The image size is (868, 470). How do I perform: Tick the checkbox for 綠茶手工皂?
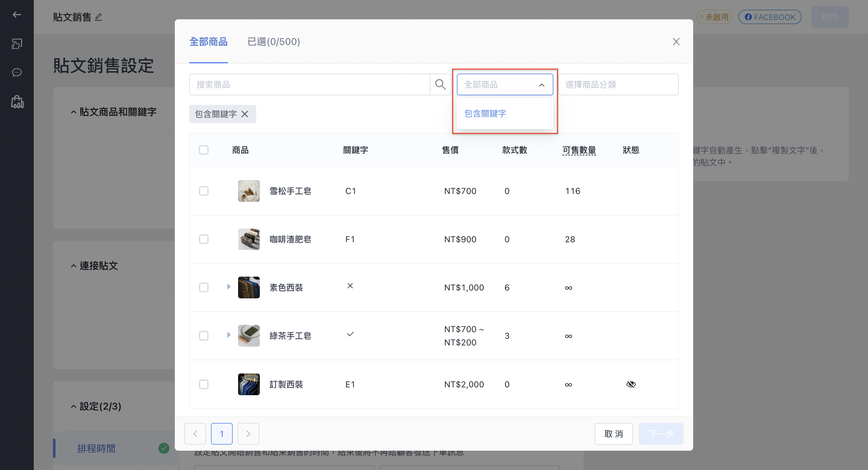tap(203, 335)
